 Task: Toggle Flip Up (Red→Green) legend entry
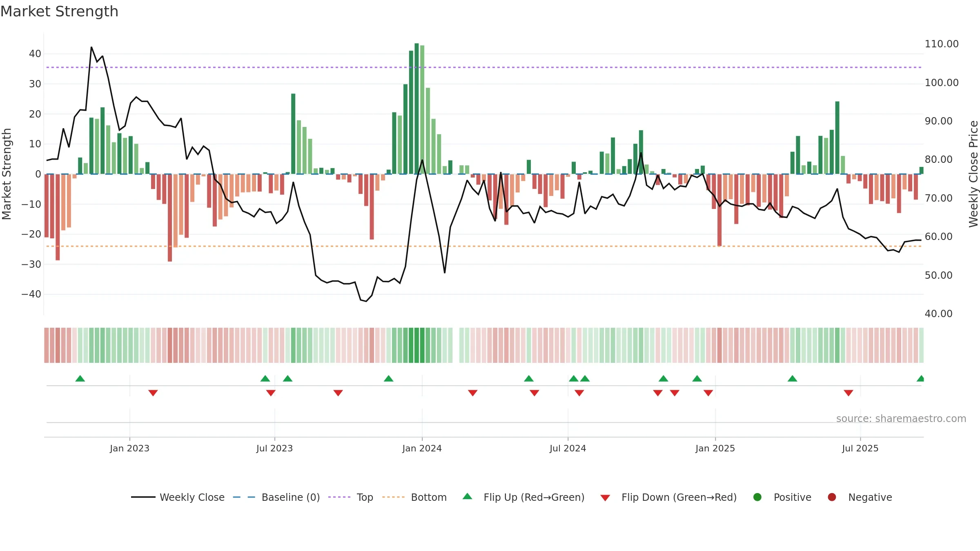tap(523, 497)
